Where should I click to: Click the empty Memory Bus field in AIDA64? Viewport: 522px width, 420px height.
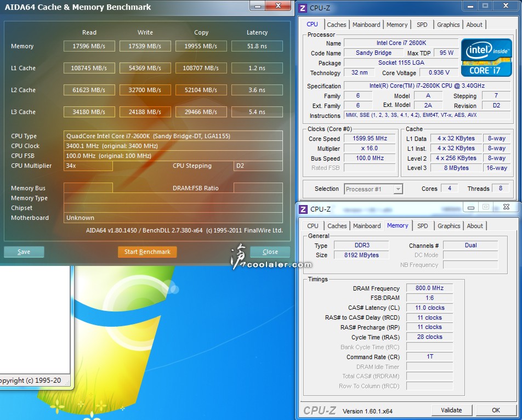tap(88, 188)
